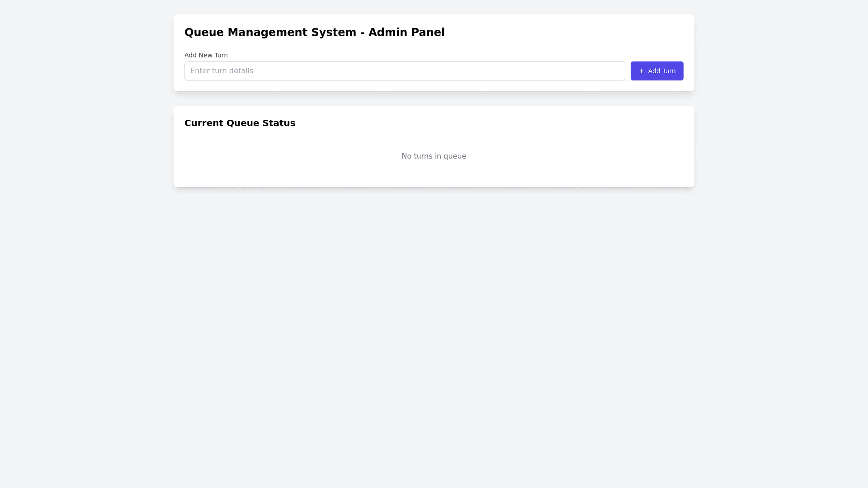Screen dimensions: 868x488
Task: Click the placeholder text Enter turn details
Action: (x=222, y=71)
